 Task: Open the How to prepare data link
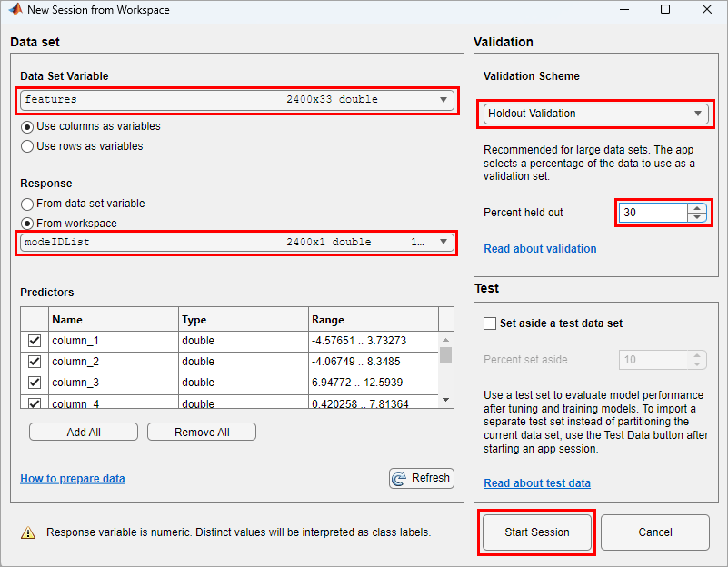[73, 479]
